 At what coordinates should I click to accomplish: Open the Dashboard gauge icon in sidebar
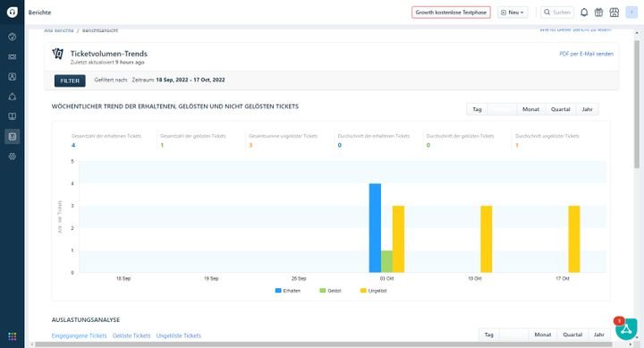(13, 37)
